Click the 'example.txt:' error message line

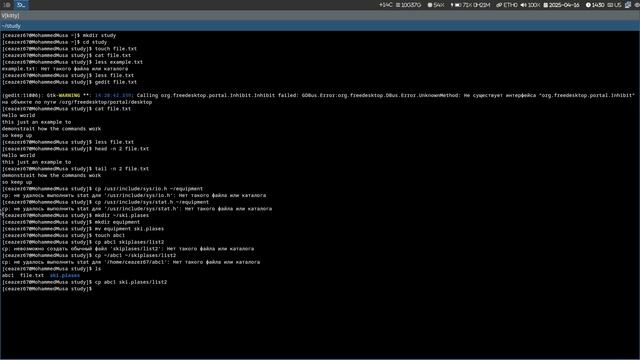tap(65, 69)
